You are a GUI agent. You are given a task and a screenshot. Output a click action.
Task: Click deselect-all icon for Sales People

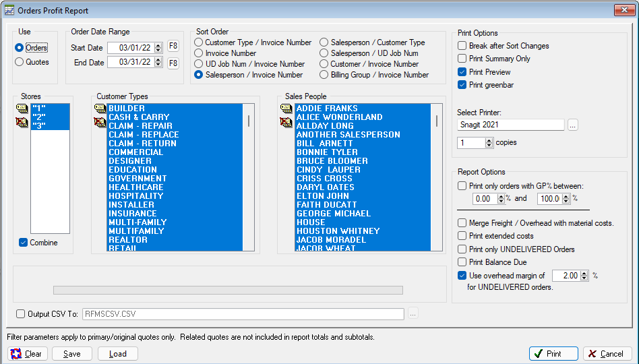pyautogui.click(x=286, y=122)
